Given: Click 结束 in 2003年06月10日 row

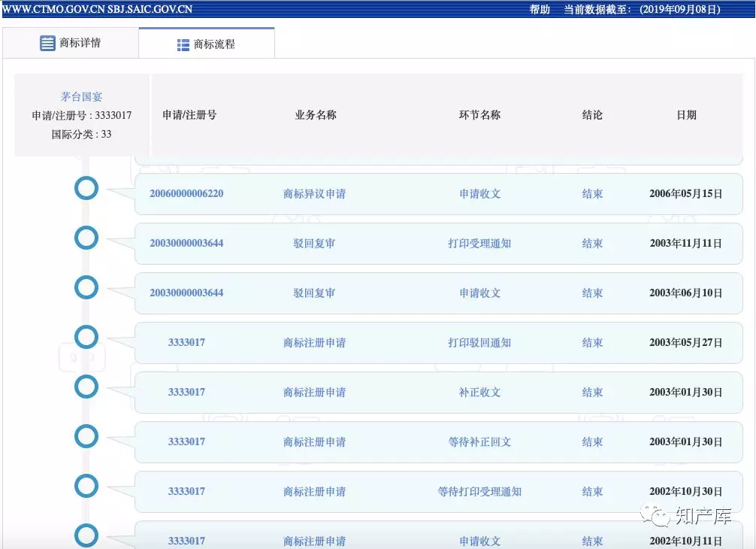Looking at the screenshot, I should pos(592,293).
